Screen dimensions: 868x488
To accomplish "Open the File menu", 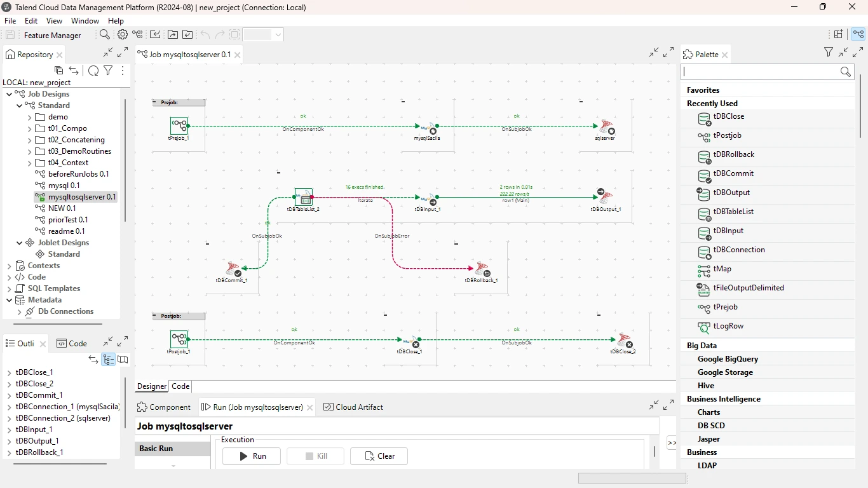I will 10,21.
